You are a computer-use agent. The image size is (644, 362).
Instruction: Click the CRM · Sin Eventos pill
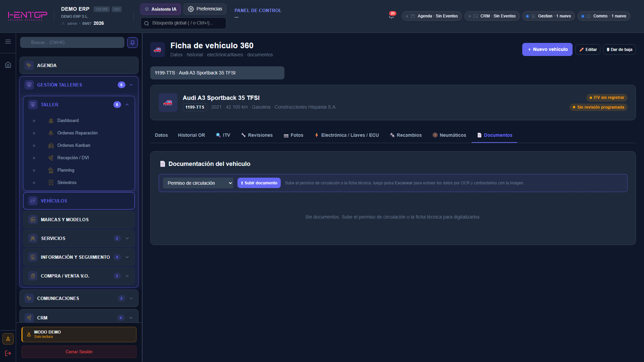[x=492, y=16]
